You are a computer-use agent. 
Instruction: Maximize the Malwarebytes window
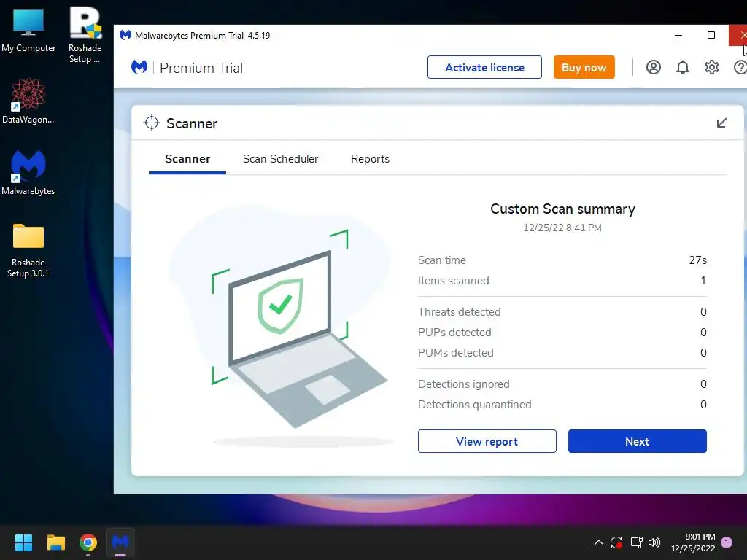tap(711, 35)
